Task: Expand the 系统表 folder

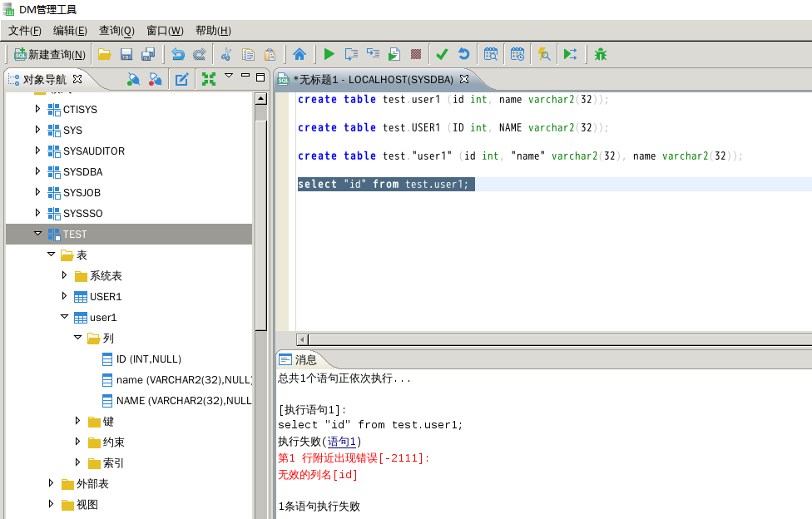Action: click(x=64, y=275)
